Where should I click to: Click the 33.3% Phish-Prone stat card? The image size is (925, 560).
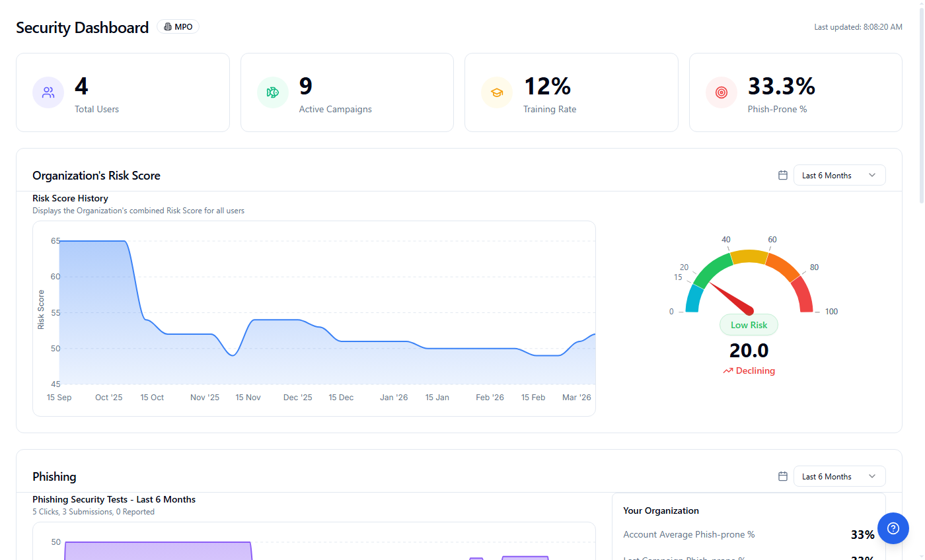pyautogui.click(x=795, y=92)
